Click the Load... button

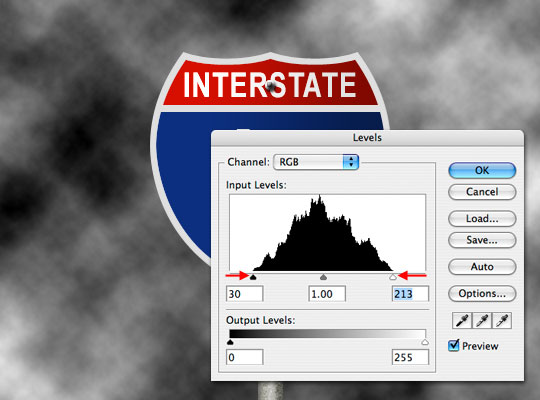pyautogui.click(x=482, y=218)
